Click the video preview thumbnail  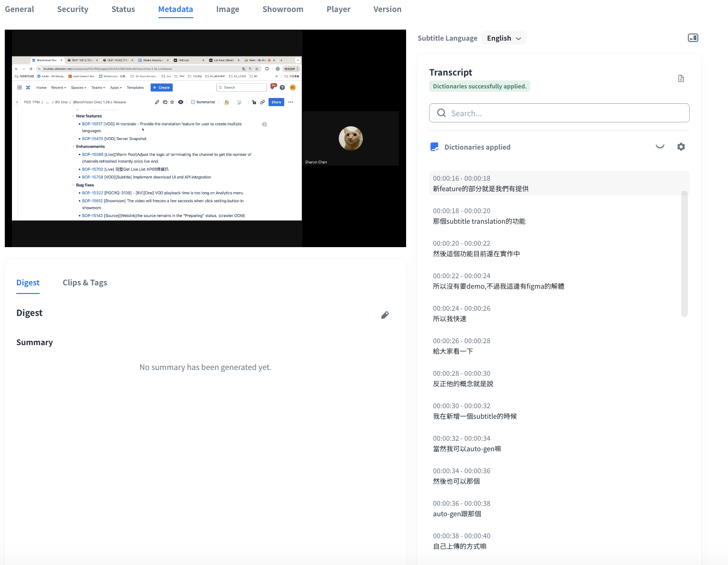(x=205, y=138)
